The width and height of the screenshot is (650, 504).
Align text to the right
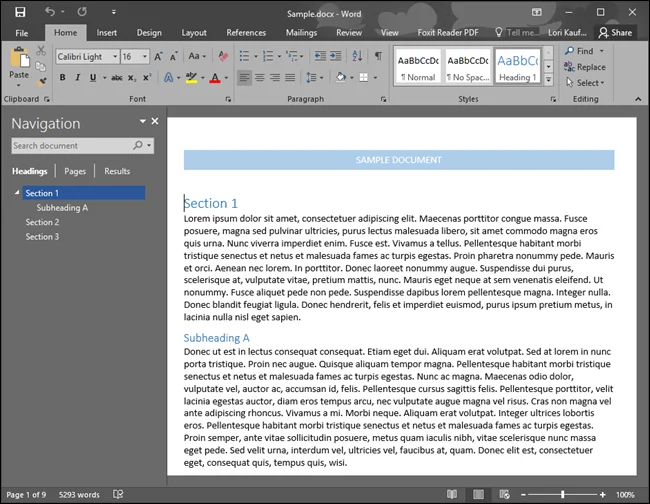click(275, 78)
